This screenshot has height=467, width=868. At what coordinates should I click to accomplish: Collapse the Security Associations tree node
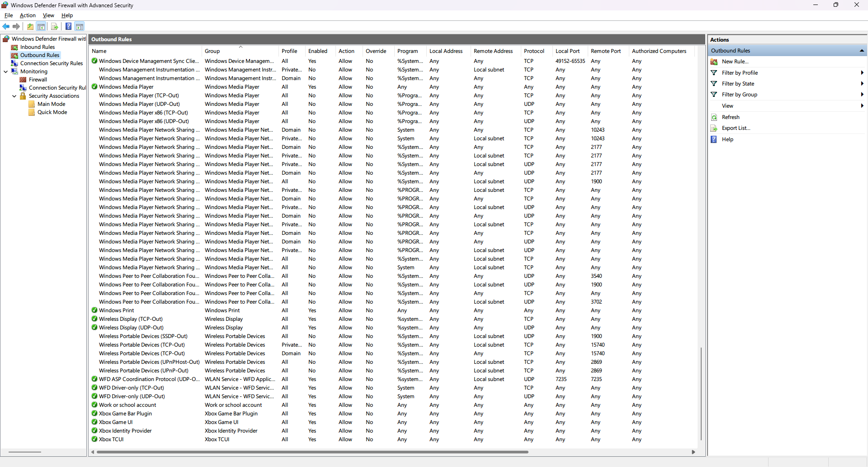click(14, 96)
